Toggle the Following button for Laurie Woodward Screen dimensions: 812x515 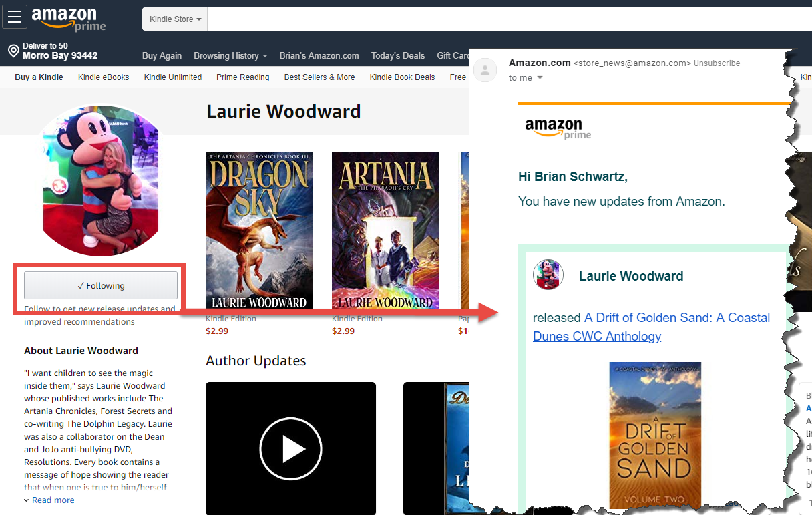[101, 285]
